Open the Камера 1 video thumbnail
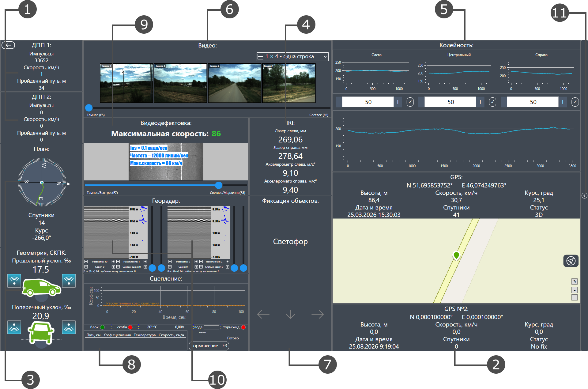This screenshot has height=389, width=588. tap(289, 83)
